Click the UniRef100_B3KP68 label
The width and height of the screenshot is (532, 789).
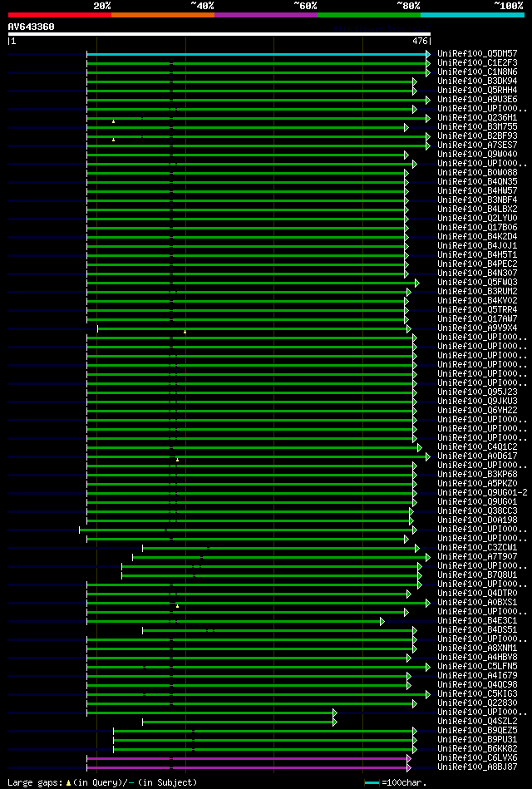click(x=477, y=475)
